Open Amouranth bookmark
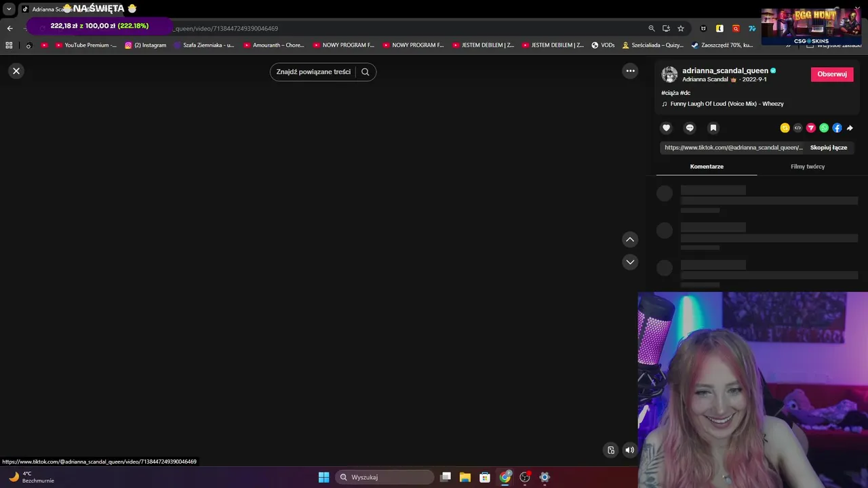Image resolution: width=868 pixels, height=488 pixels. (274, 45)
